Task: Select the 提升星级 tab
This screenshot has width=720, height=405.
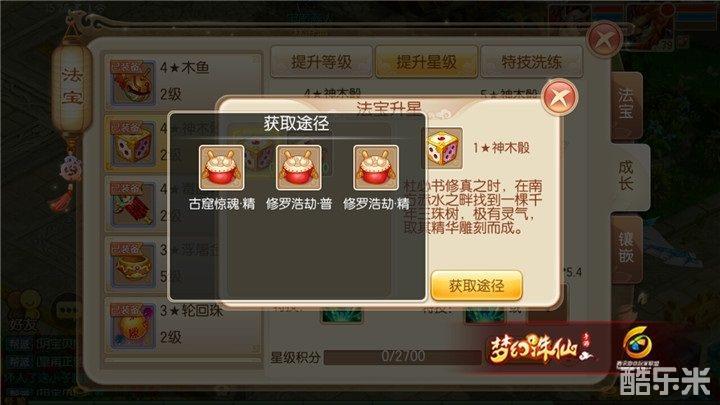Action: (427, 62)
